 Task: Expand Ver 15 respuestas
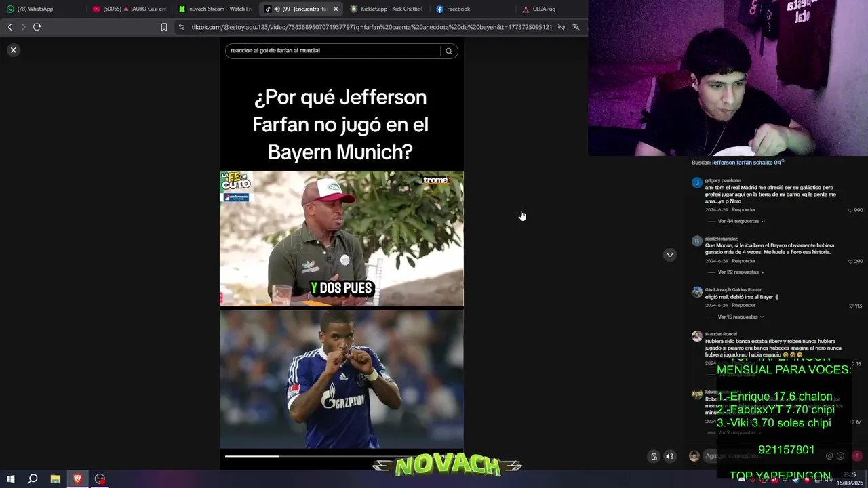(x=741, y=317)
